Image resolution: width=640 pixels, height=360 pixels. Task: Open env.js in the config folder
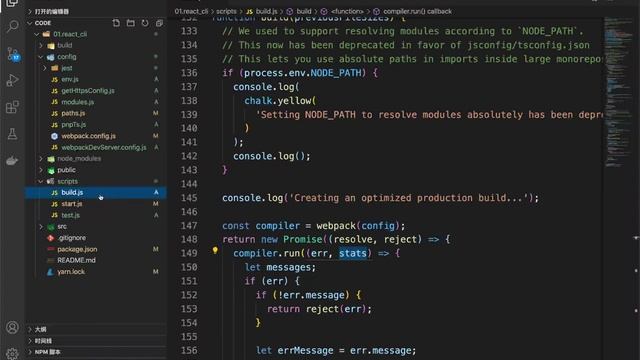pos(96,79)
